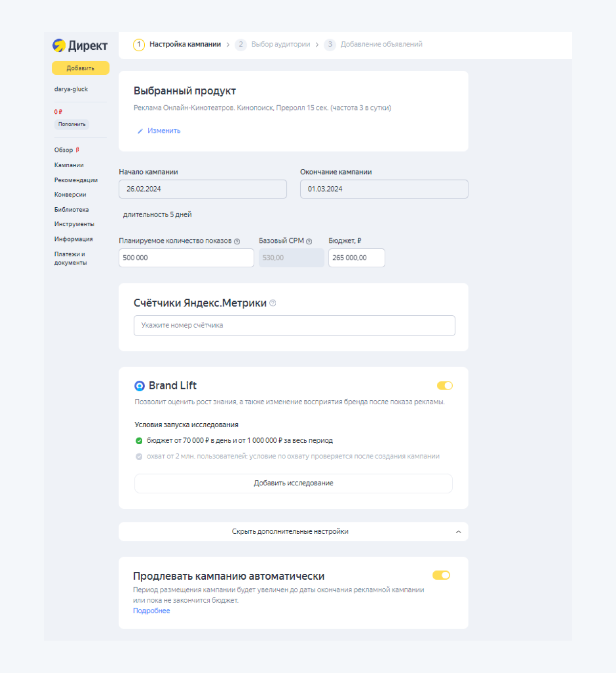Image resolution: width=616 pixels, height=673 pixels.
Task: Open the help tooltip for Счётчики Яндекс.Метрики
Action: click(x=273, y=303)
